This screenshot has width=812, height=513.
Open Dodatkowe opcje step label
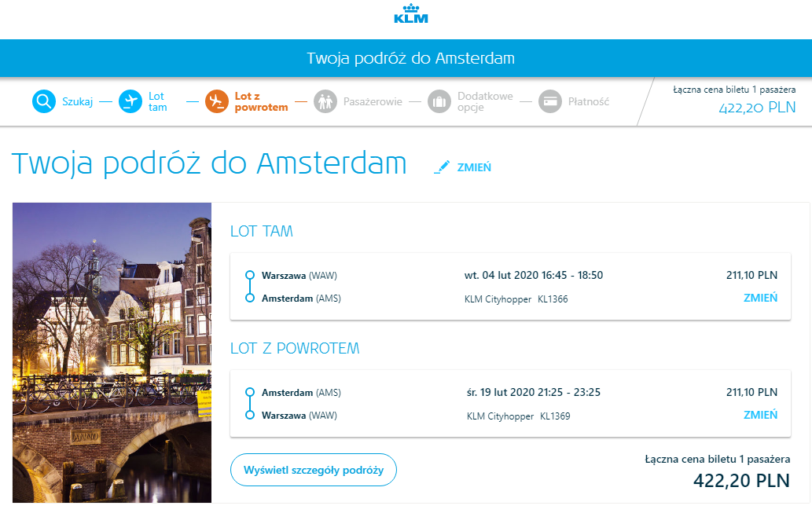[485, 101]
